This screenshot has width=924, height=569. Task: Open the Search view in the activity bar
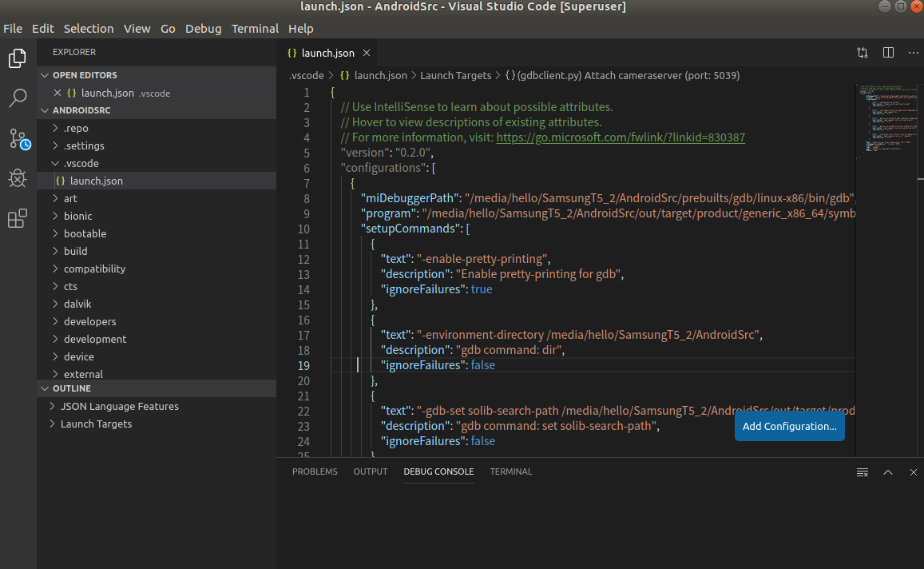click(x=18, y=97)
